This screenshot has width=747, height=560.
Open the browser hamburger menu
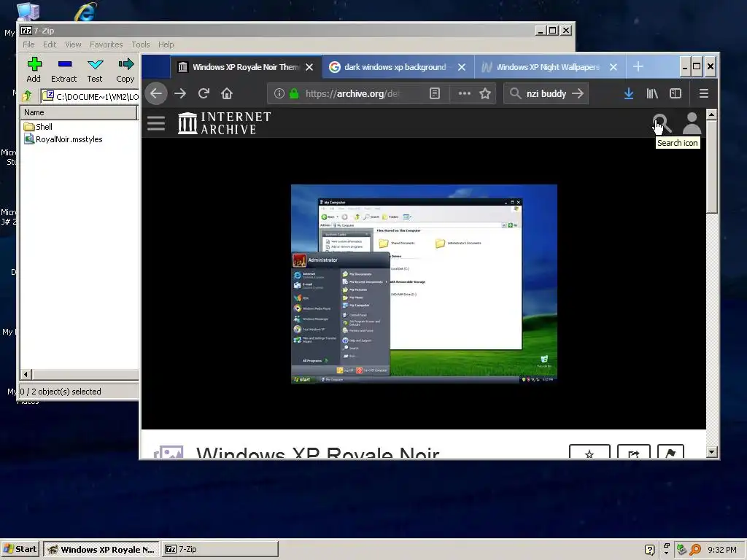pyautogui.click(x=704, y=93)
